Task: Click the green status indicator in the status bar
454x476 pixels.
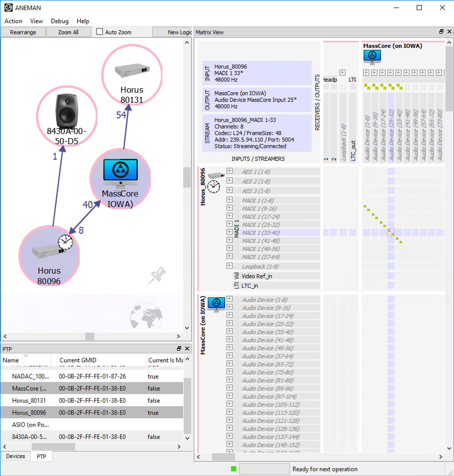Action: 234,469
